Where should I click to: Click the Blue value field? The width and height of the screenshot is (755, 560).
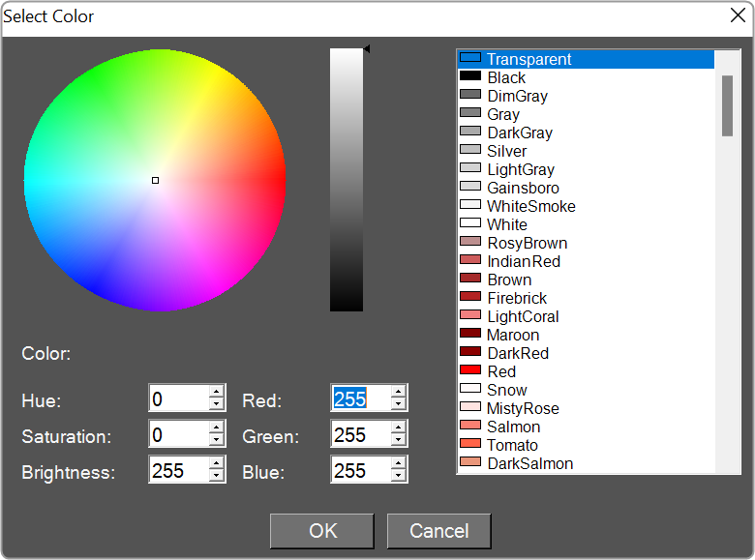point(361,469)
